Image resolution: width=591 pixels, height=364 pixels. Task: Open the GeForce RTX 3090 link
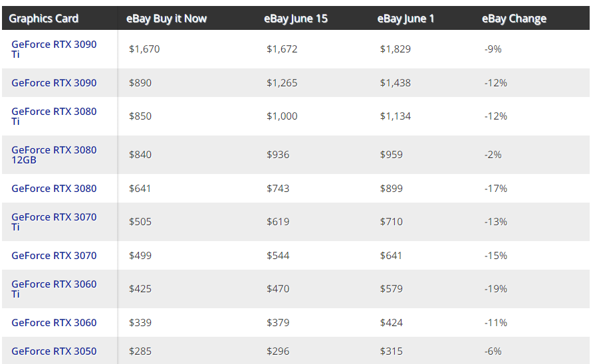point(54,83)
